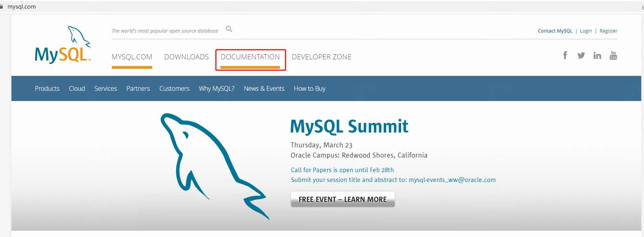This screenshot has height=237, width=644.
Task: Click the mysql.com address bar text
Action: [x=22, y=7]
